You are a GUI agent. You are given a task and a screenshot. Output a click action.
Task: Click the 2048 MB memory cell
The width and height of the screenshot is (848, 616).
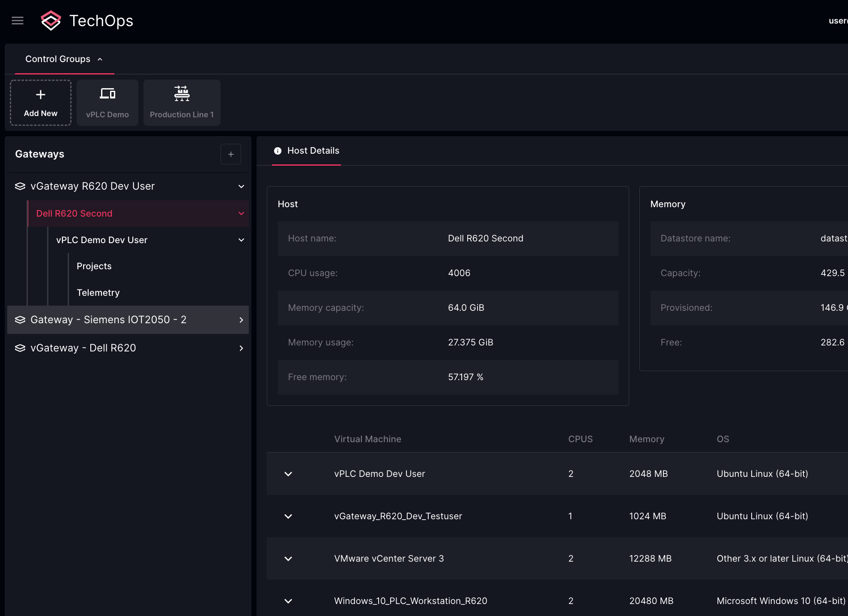[x=648, y=473]
